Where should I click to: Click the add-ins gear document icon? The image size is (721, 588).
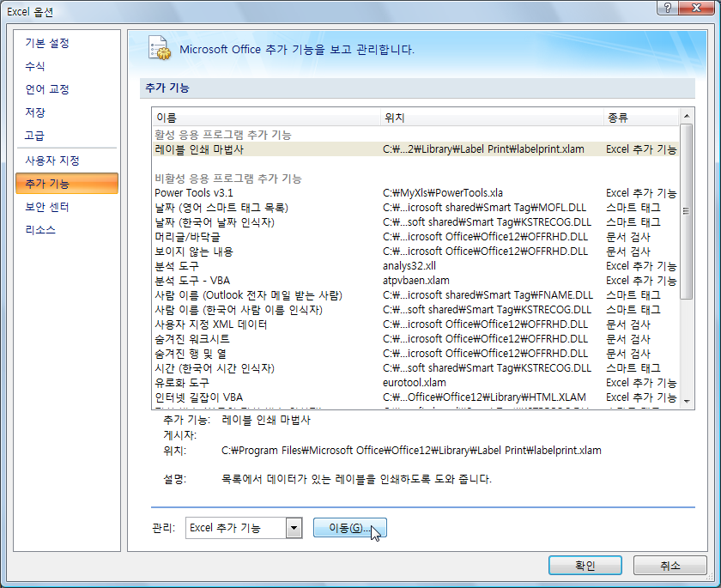coord(159,48)
